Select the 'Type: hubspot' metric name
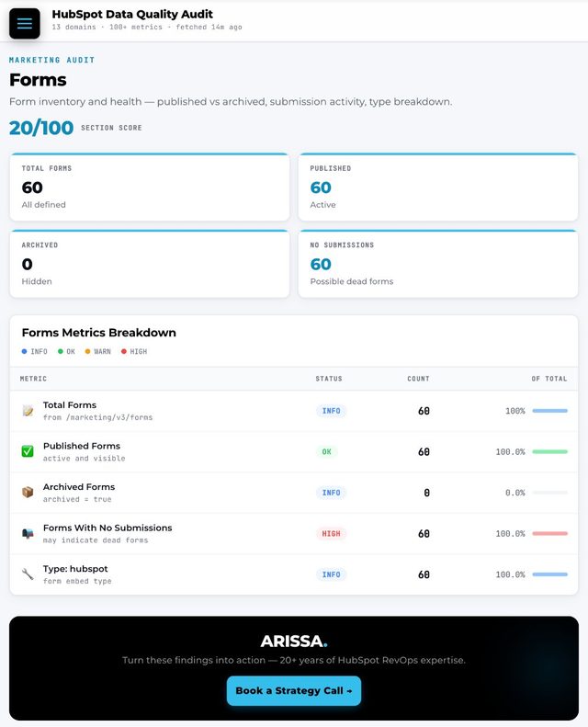588x727 pixels. coord(75,569)
